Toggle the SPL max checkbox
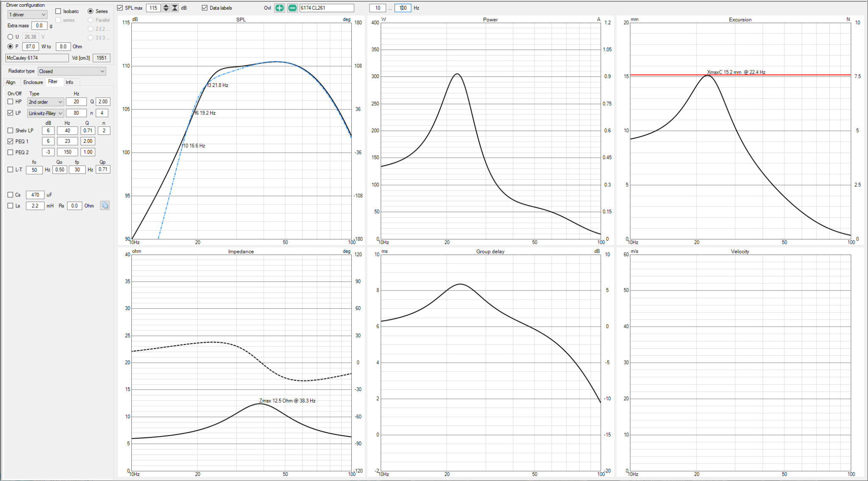Viewport: 868px width, 481px height. pyautogui.click(x=120, y=8)
